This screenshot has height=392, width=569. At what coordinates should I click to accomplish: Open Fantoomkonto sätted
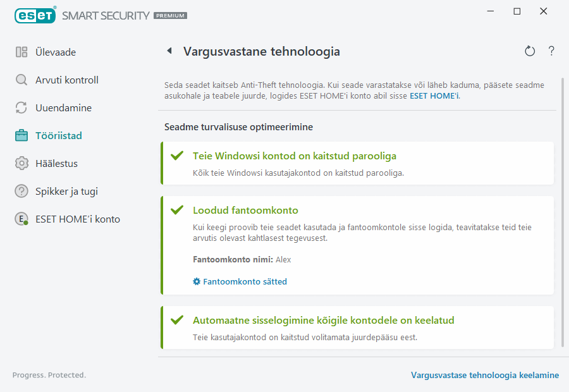pyautogui.click(x=245, y=281)
